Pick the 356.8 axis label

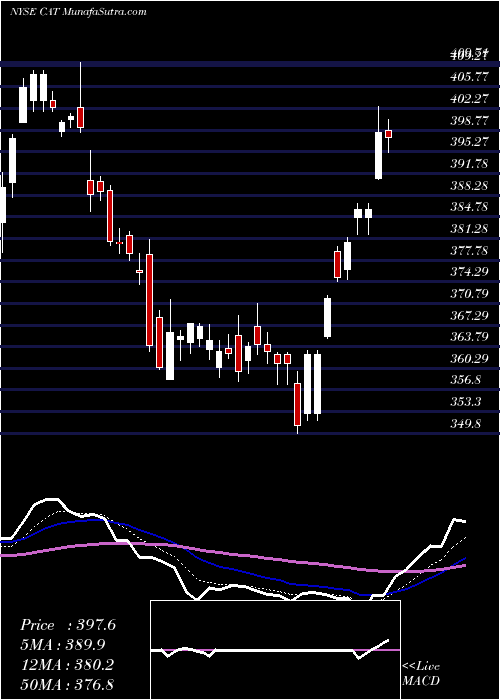click(x=466, y=381)
